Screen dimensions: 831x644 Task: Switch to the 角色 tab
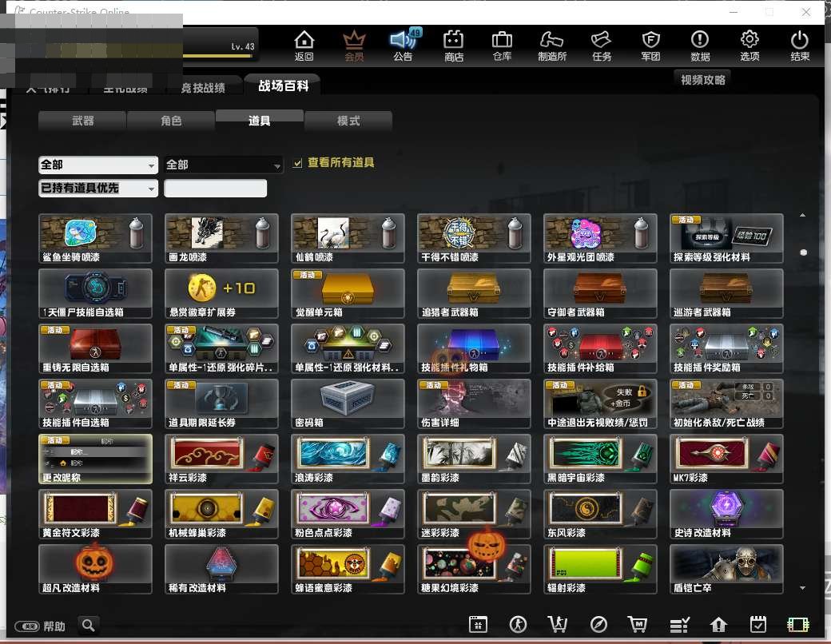[x=171, y=121]
